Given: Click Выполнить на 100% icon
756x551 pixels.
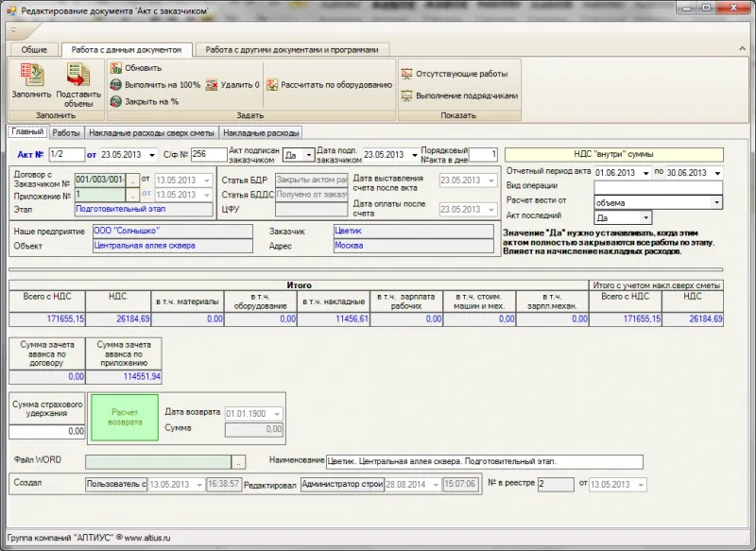Looking at the screenshot, I should tap(115, 84).
